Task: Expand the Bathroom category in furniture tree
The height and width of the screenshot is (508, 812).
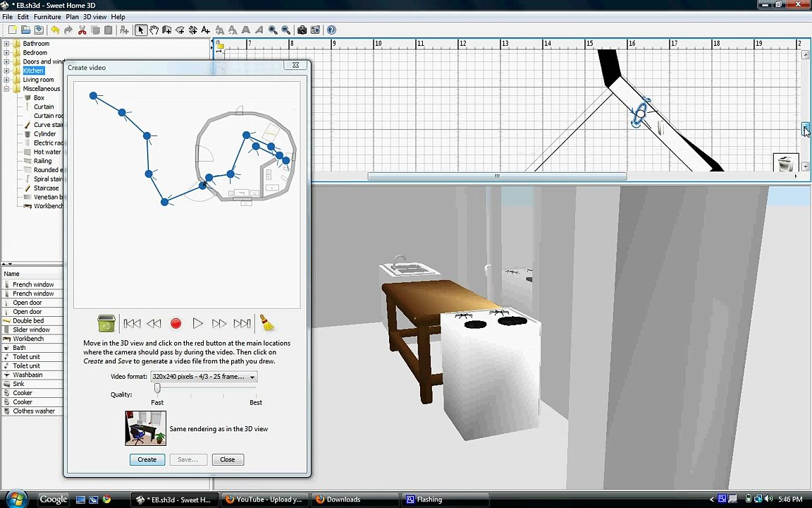Action: [x=6, y=44]
